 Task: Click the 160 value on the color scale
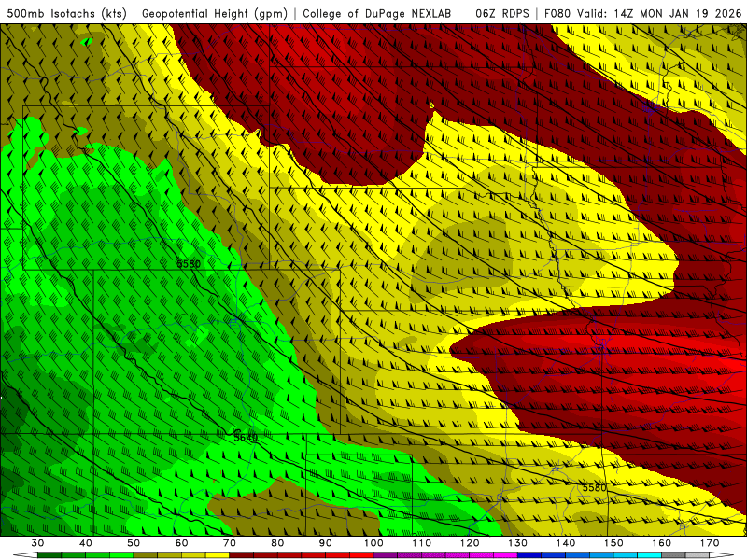click(662, 543)
